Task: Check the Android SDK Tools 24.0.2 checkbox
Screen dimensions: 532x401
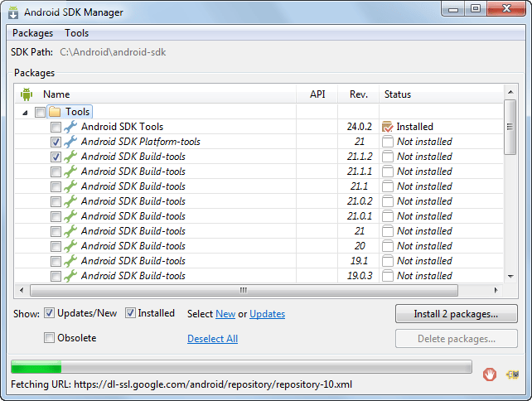Action: click(x=56, y=127)
